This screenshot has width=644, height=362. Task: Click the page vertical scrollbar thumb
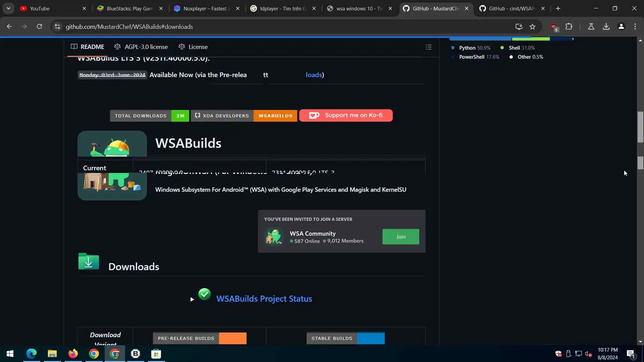[640, 127]
